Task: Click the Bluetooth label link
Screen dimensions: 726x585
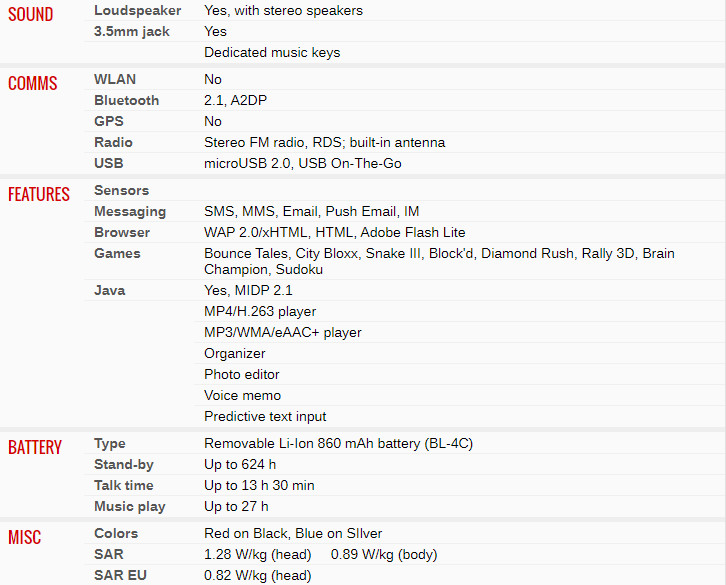Action: point(126,101)
